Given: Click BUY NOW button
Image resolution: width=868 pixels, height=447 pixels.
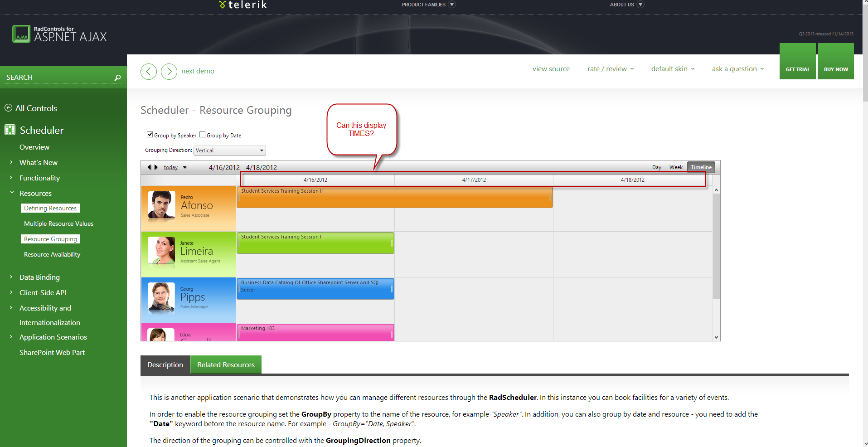Looking at the screenshot, I should 836,61.
